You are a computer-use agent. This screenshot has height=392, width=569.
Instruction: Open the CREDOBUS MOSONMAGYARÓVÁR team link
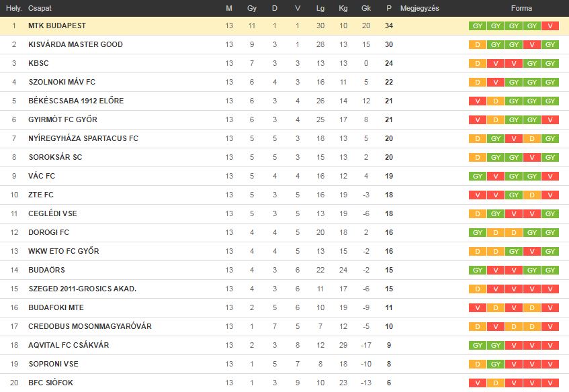pos(90,326)
